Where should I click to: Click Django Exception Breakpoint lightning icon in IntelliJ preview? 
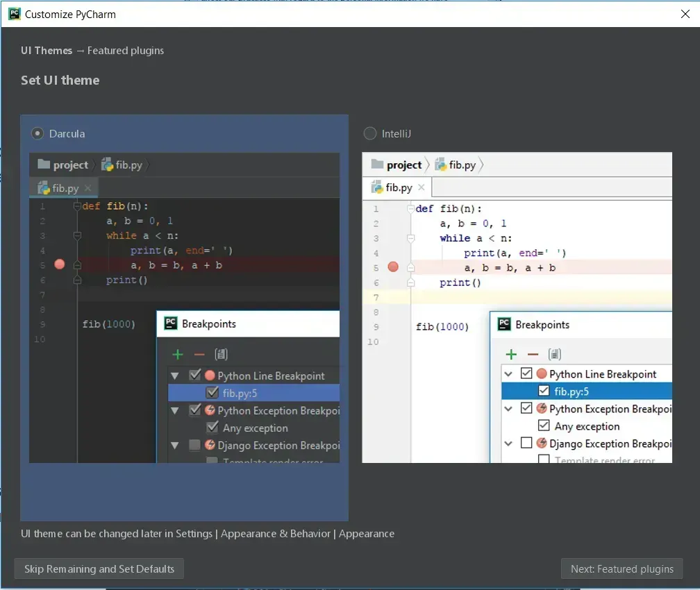tap(542, 443)
